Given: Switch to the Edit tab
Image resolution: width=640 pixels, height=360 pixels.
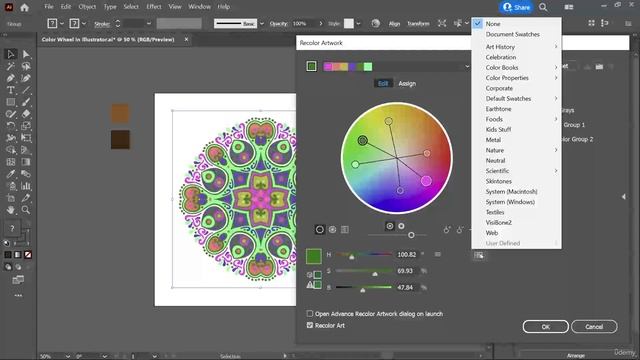Looking at the screenshot, I should [x=383, y=83].
